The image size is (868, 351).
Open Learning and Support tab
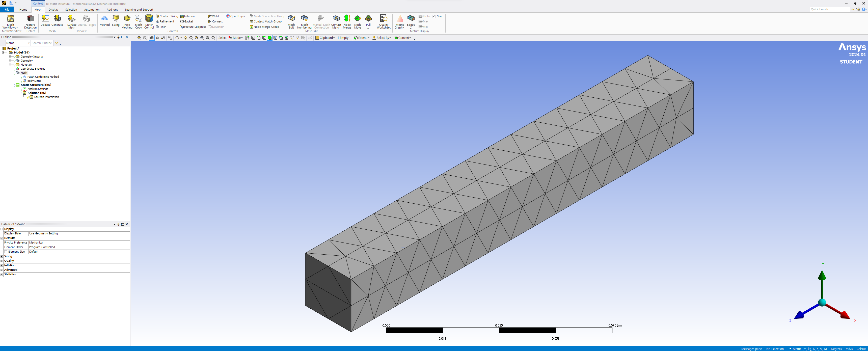click(x=139, y=9)
